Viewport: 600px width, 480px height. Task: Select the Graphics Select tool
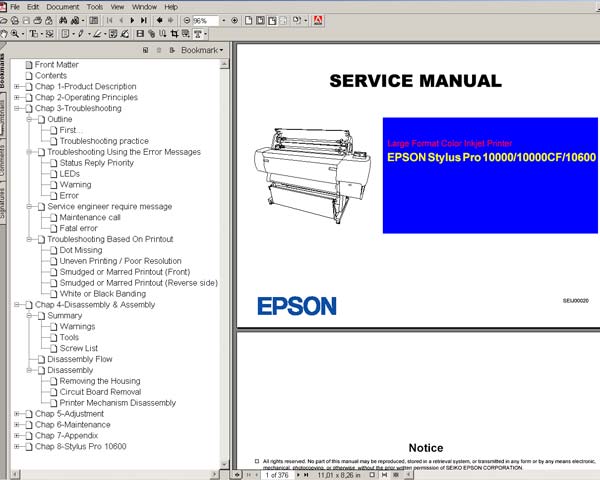click(50, 34)
